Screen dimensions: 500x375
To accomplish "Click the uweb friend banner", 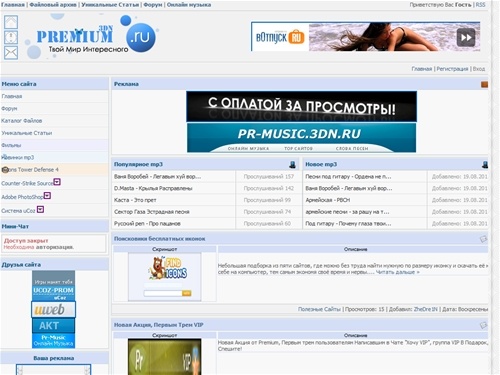I will click(x=53, y=310).
